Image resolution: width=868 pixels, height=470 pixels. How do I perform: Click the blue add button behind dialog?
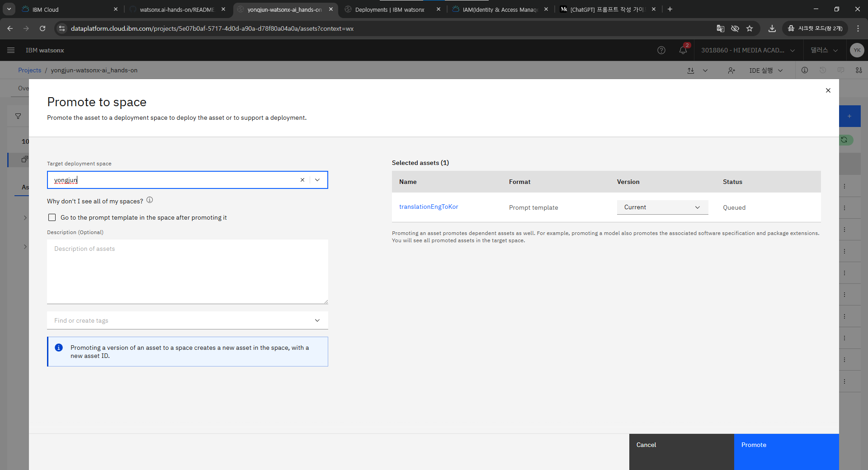850,116
